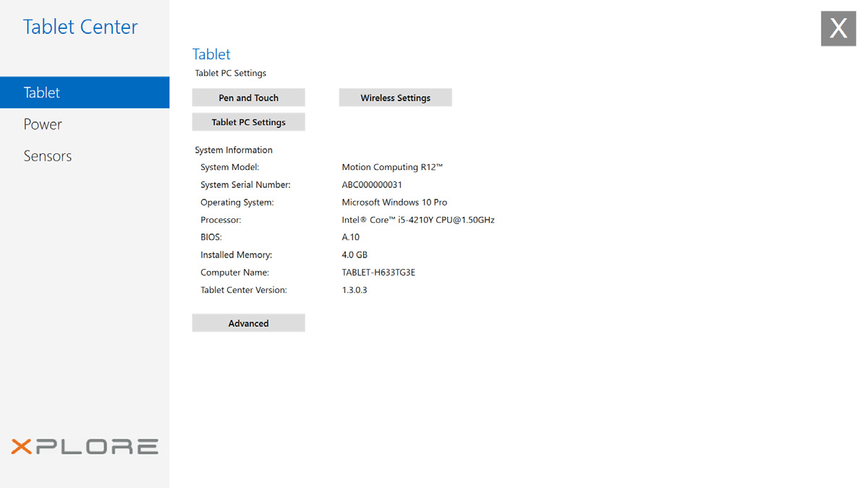Screen dimensions: 868x488
Task: Click the Installed Memory label
Action: (236, 255)
